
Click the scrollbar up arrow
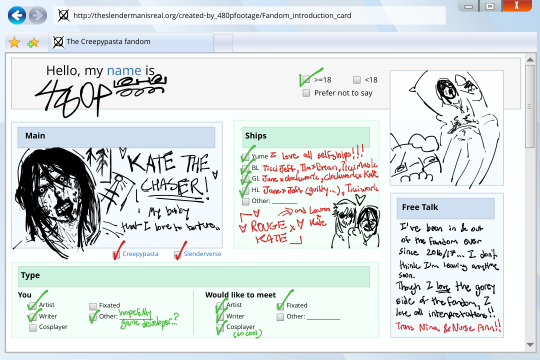pyautogui.click(x=530, y=60)
